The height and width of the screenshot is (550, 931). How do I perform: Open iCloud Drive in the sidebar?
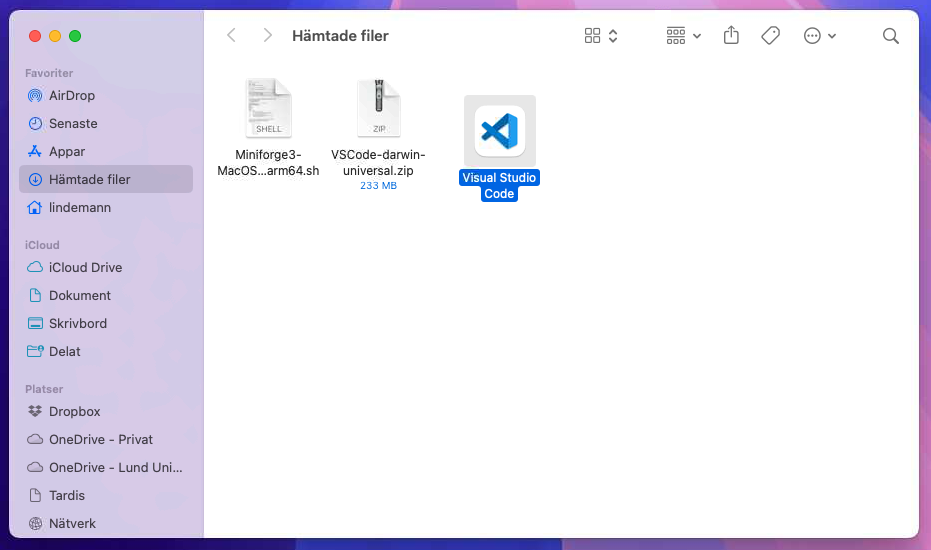(x=106, y=267)
